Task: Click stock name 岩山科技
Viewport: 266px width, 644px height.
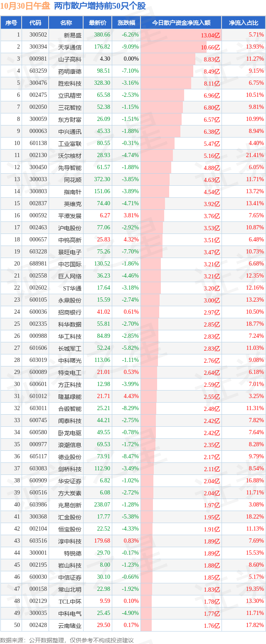Action: [x=70, y=565]
